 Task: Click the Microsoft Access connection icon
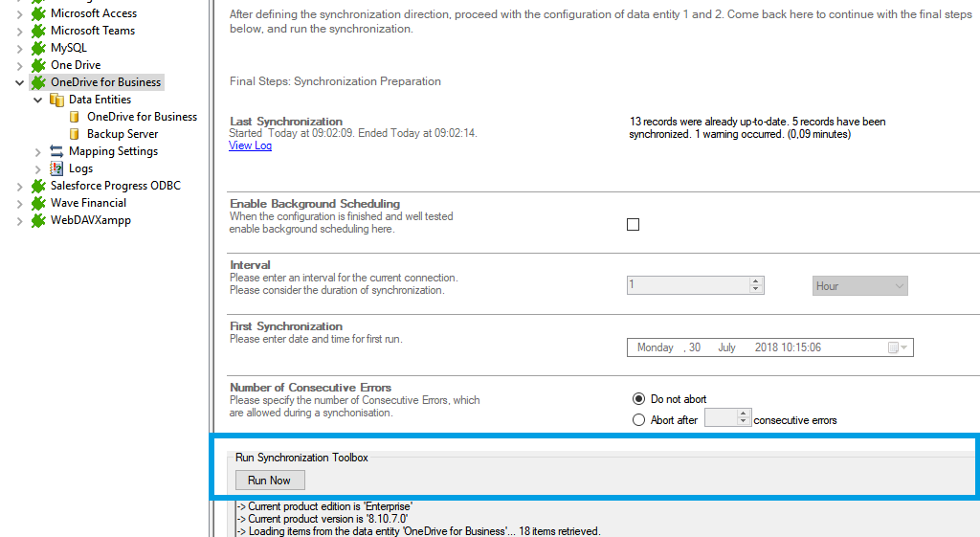38,13
